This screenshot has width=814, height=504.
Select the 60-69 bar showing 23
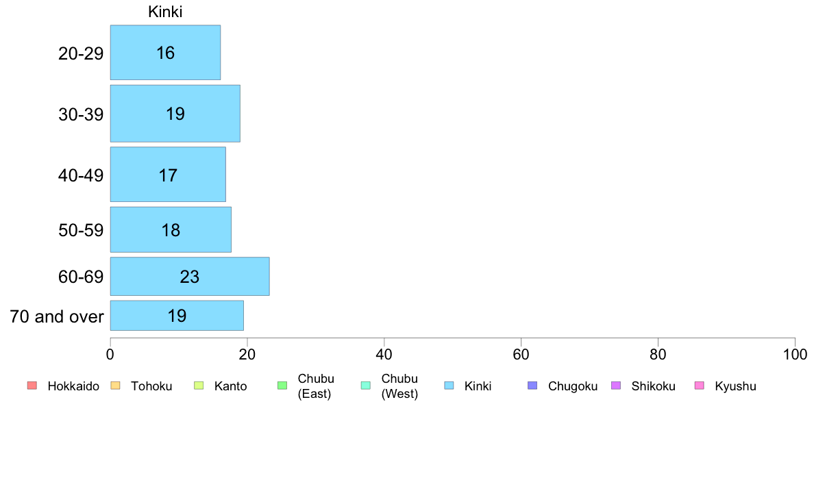[x=190, y=277]
